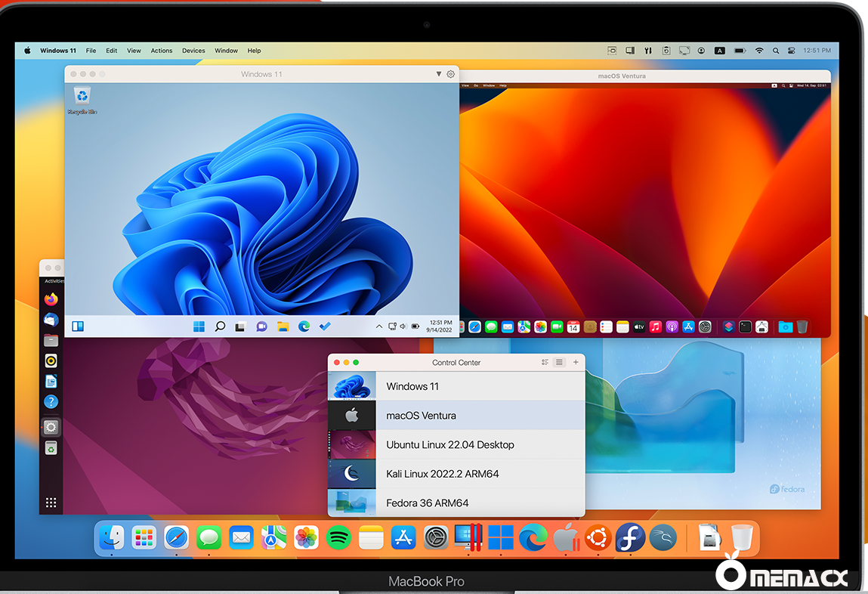This screenshot has width=868, height=594.
Task: Switch Control Center to compact list view
Action: click(559, 363)
